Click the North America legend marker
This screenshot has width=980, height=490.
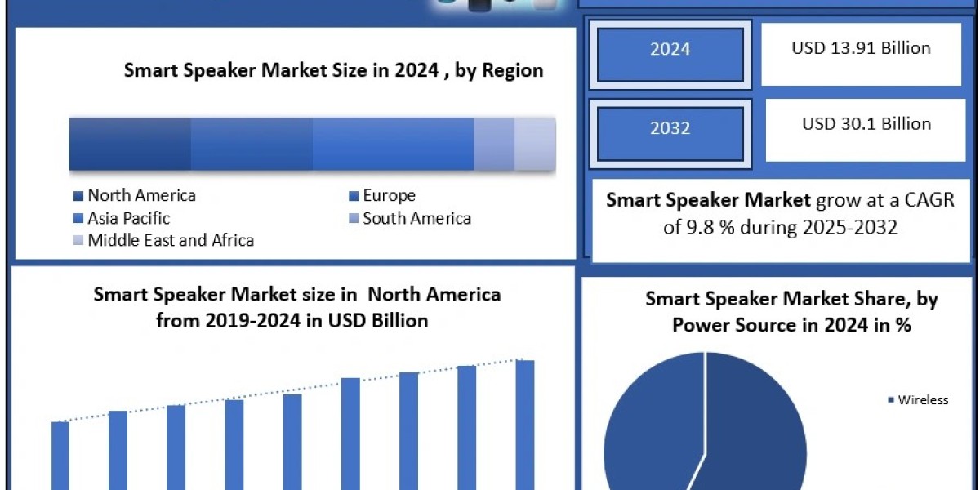78,196
